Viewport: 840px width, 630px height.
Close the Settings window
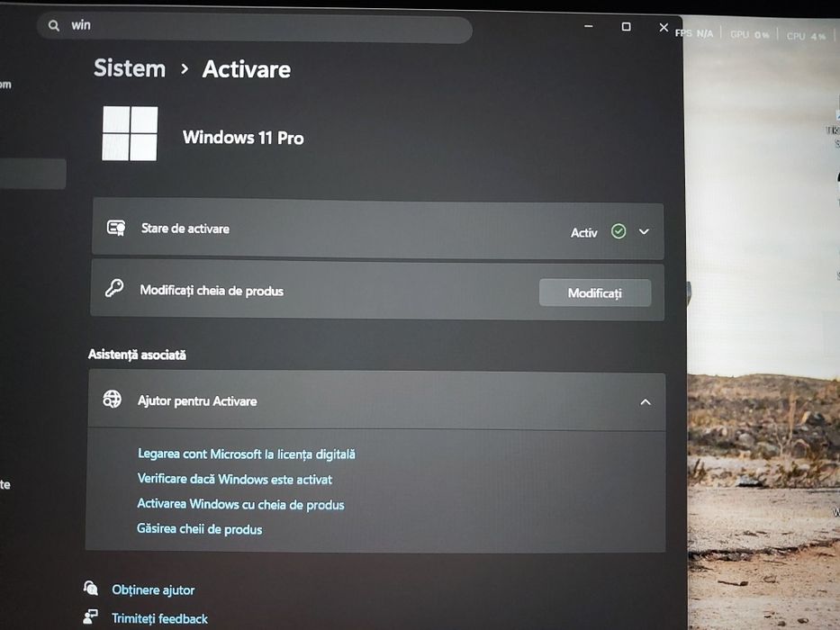coord(664,27)
